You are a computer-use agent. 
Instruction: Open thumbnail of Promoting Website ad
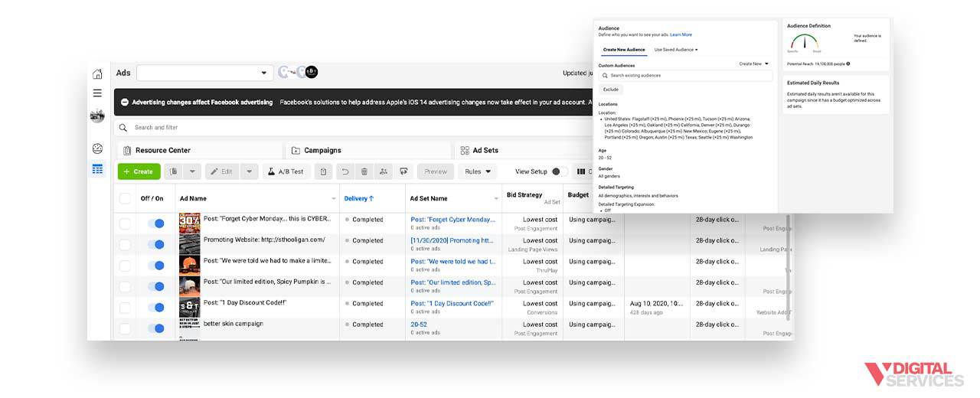point(189,244)
